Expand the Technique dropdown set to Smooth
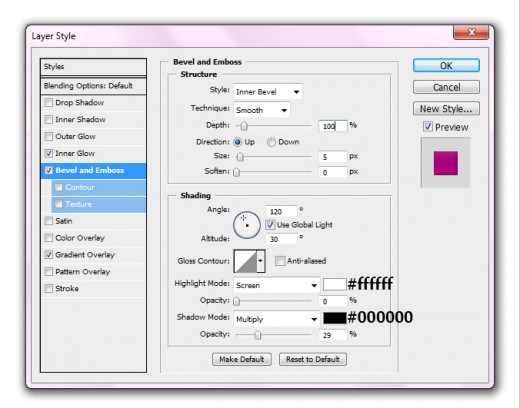The height and width of the screenshot is (408, 520). point(262,110)
